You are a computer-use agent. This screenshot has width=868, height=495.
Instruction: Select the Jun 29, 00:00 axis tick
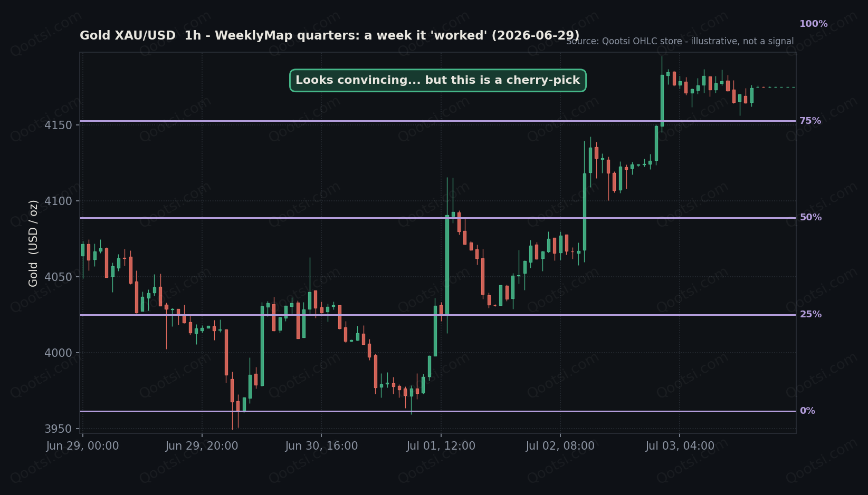pos(82,446)
